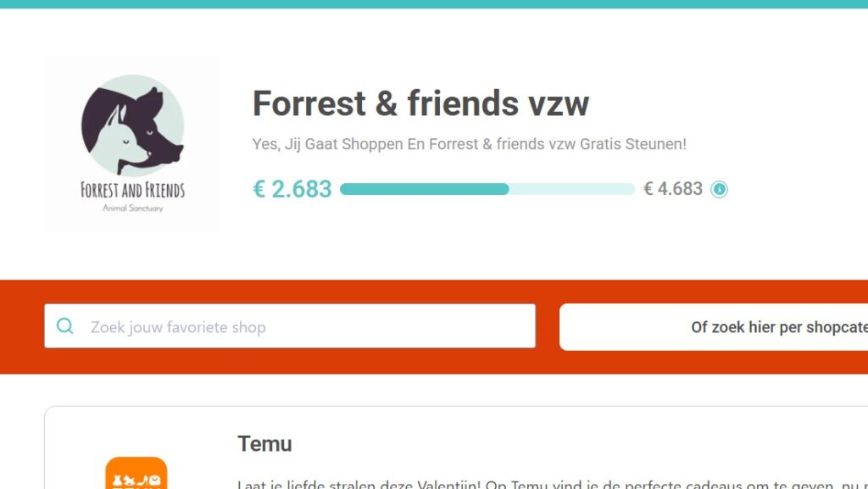Click the teal donation progress bar
This screenshot has width=868, height=489.
pos(424,189)
